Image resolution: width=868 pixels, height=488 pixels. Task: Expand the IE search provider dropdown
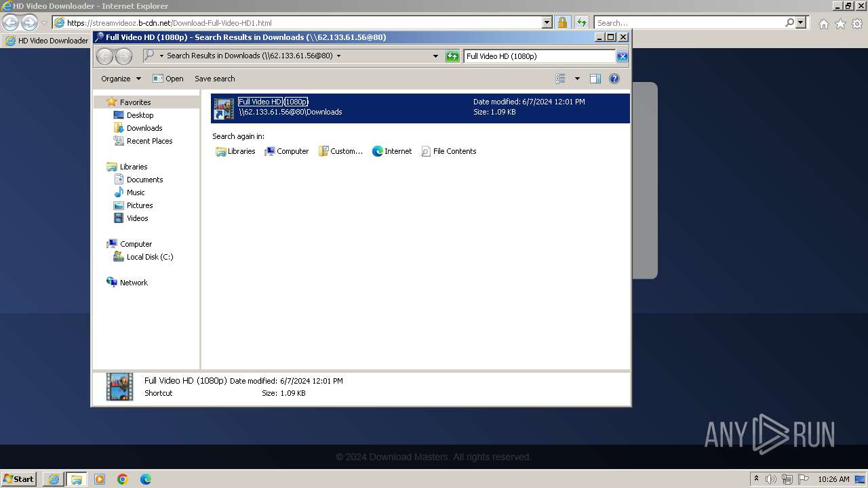point(802,22)
